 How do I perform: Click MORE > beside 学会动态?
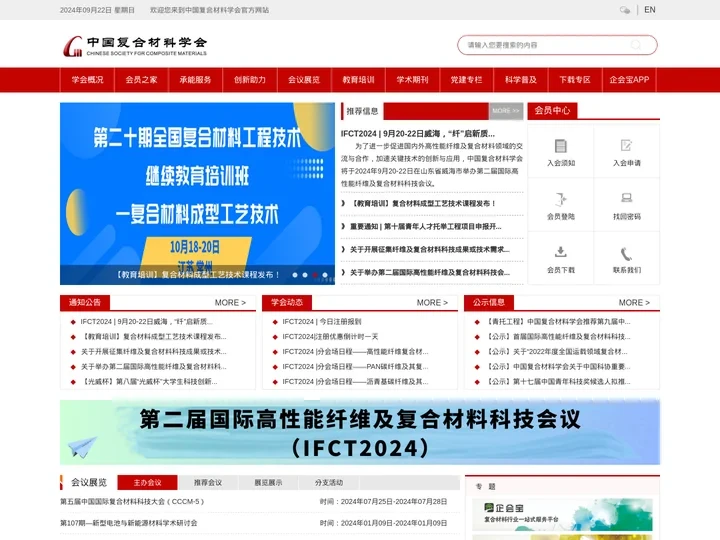coord(432,303)
